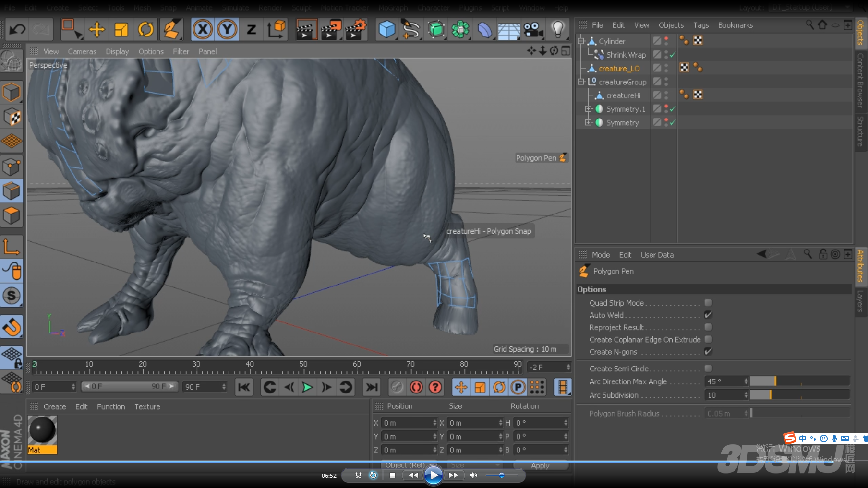The image size is (868, 488).
Task: Open the Attributes Mode menu
Action: point(601,255)
